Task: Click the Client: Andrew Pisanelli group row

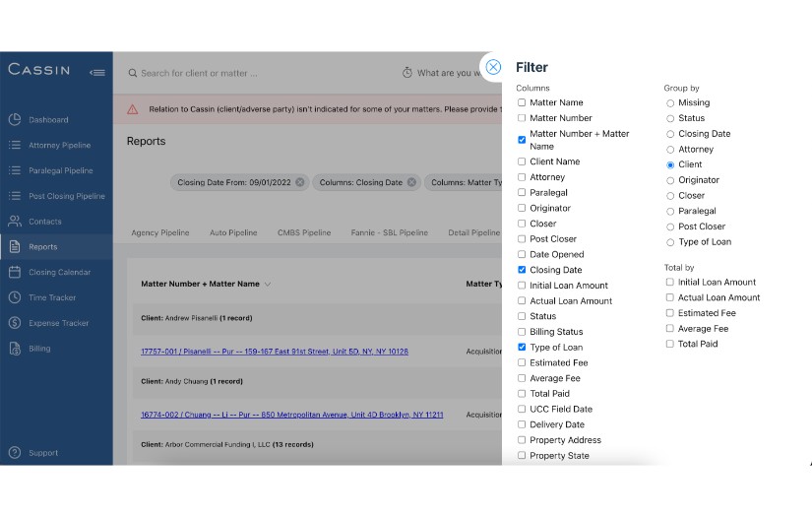Action: tap(317, 318)
